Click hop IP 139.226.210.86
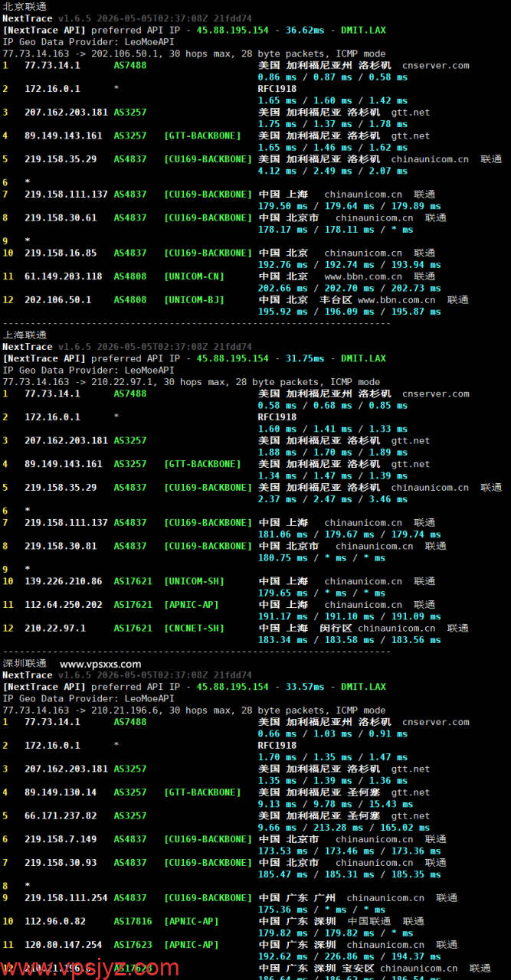Viewport: 511px width, 980px height. tap(64, 581)
